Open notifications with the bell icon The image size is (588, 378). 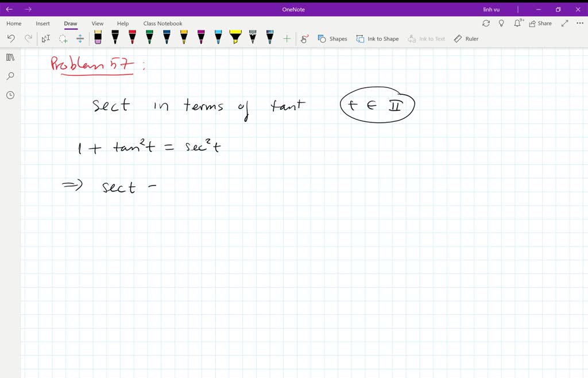pos(517,23)
